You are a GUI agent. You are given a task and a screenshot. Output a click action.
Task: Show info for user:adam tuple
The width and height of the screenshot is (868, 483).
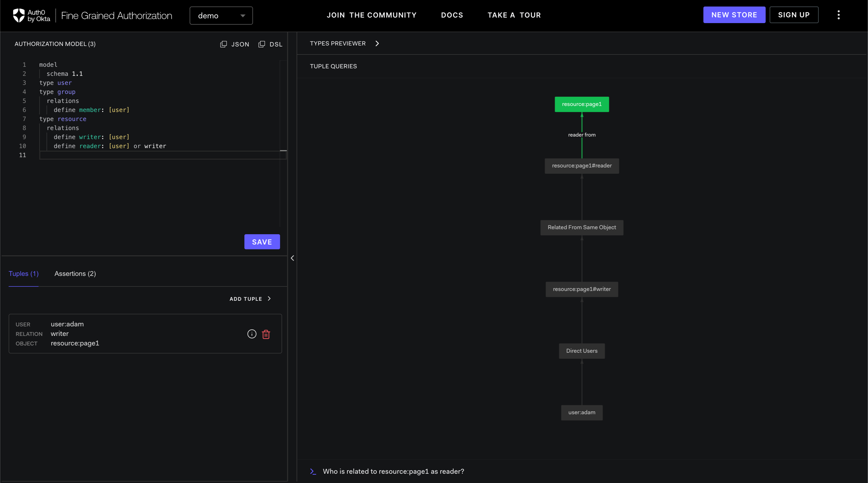coord(252,334)
